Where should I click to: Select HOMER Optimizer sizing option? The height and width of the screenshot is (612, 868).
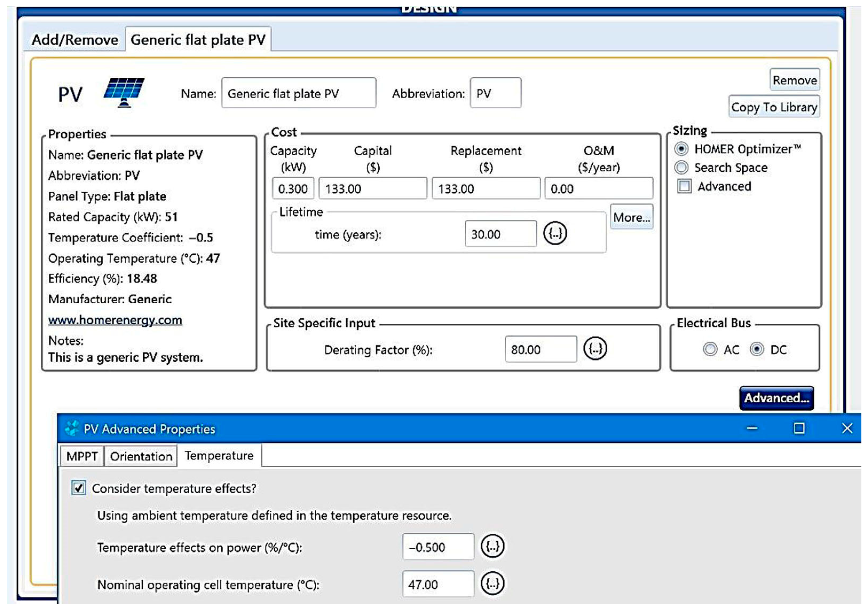pyautogui.click(x=681, y=149)
